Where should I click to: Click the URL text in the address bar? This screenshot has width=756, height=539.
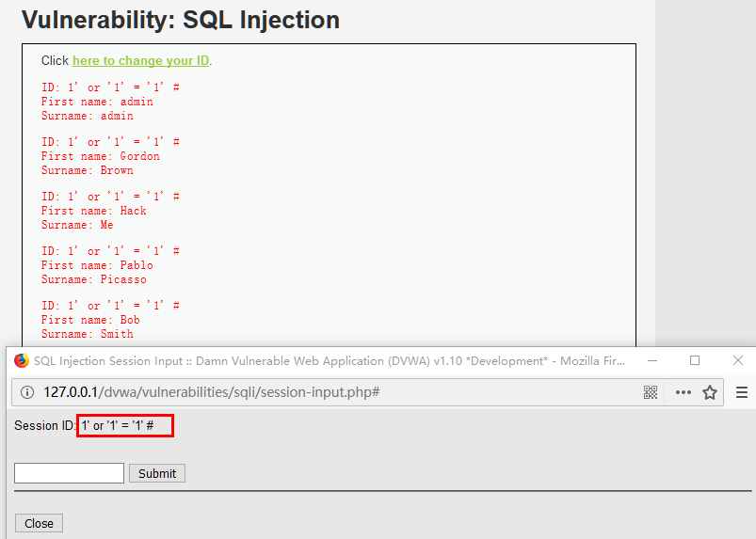[x=211, y=392]
